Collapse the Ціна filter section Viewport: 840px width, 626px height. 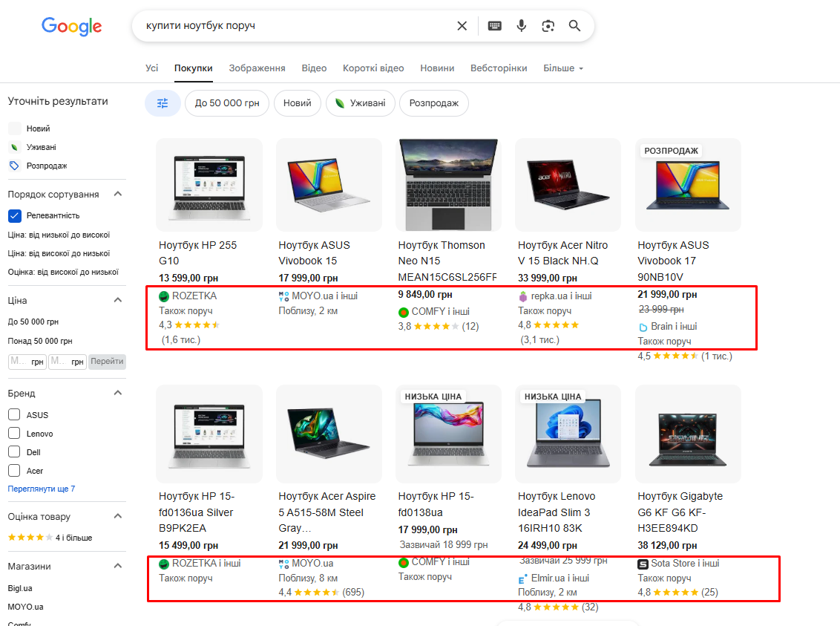point(118,300)
